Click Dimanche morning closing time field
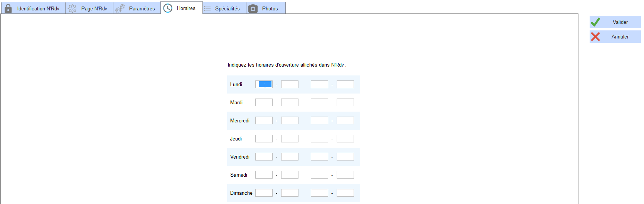Image resolution: width=644 pixels, height=204 pixels. point(290,193)
